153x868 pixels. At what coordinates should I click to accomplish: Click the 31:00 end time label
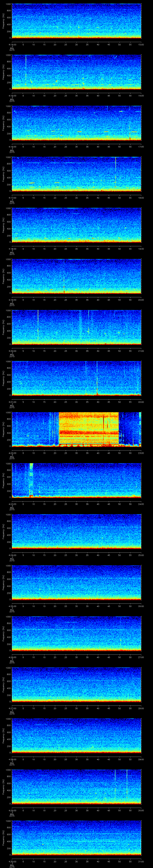coord(141,862)
